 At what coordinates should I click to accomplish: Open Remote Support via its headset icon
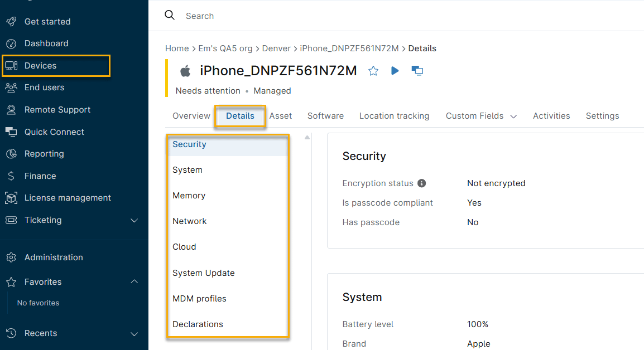[x=11, y=109]
